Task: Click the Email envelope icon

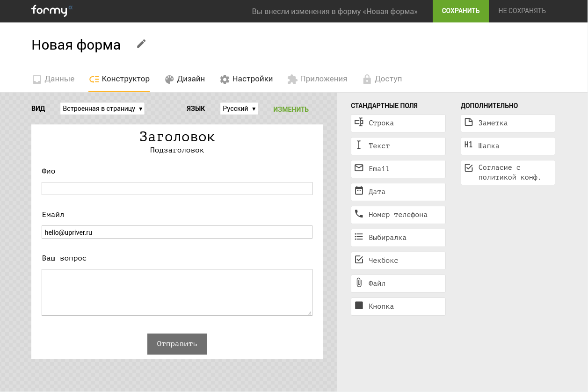Action: click(x=359, y=167)
